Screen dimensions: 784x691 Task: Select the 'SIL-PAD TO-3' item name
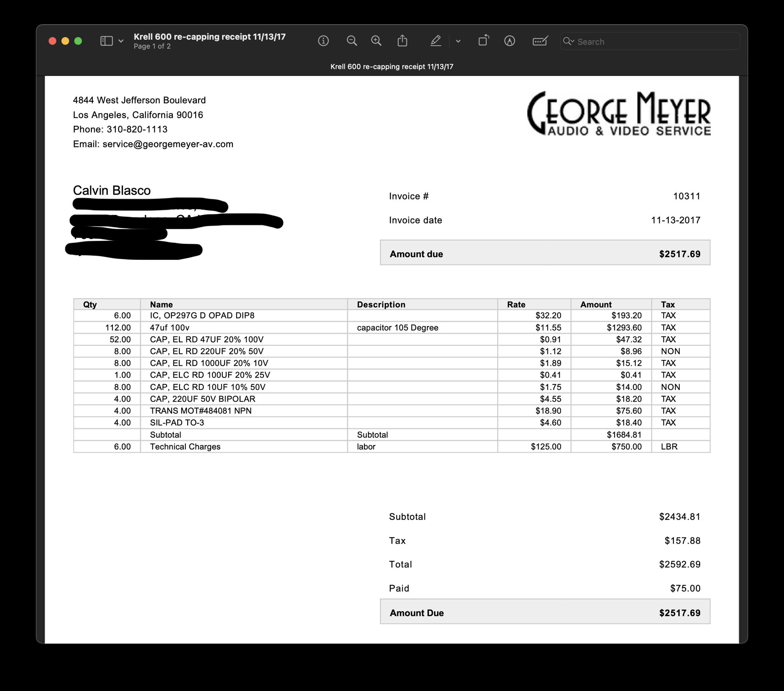click(177, 422)
